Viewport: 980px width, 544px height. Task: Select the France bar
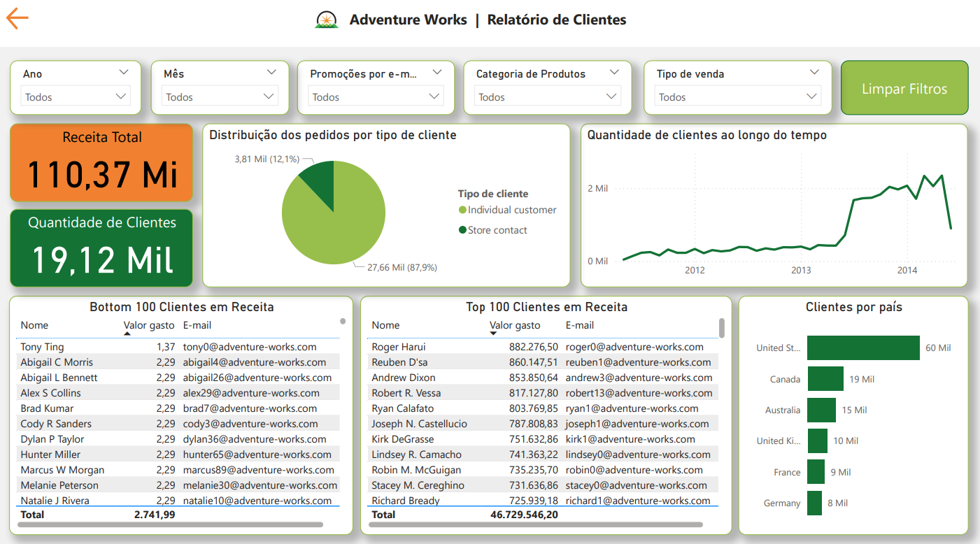(816, 472)
